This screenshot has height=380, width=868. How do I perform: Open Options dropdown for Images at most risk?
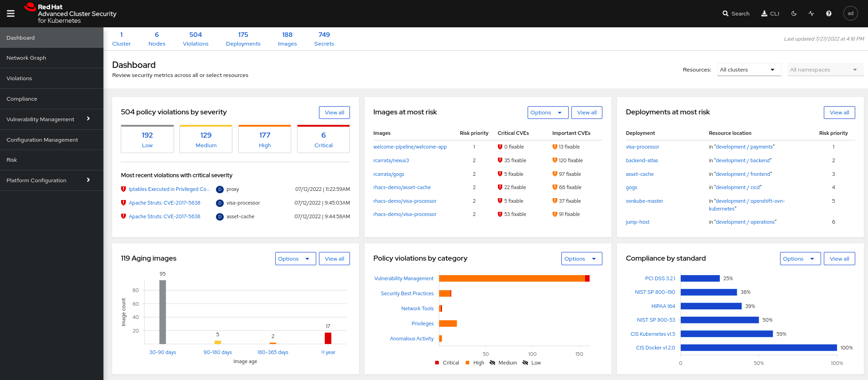point(547,113)
